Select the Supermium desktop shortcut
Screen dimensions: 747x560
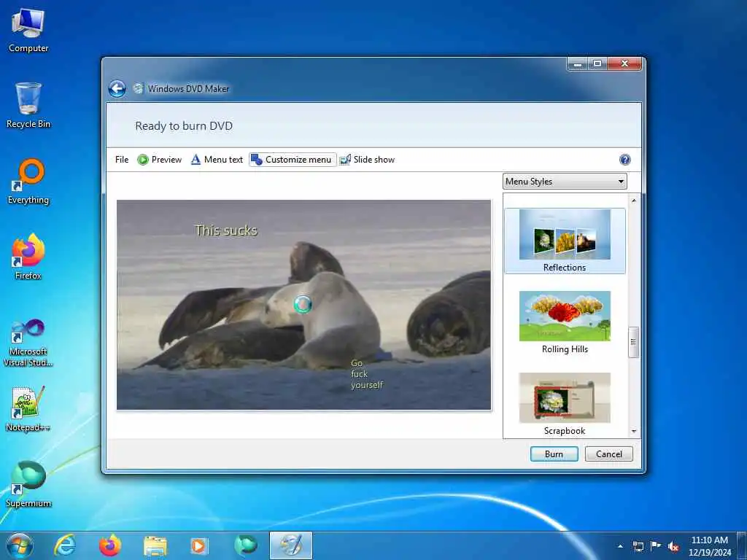coord(28,485)
